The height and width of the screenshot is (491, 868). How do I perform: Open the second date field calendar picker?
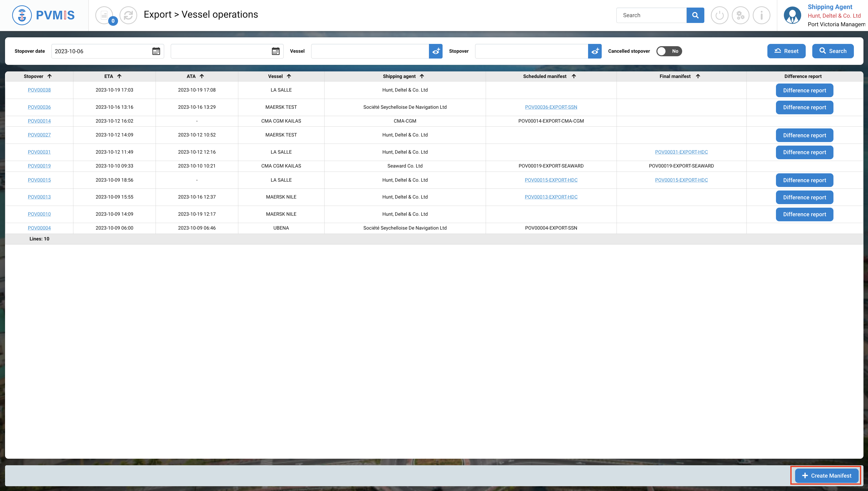(x=276, y=51)
